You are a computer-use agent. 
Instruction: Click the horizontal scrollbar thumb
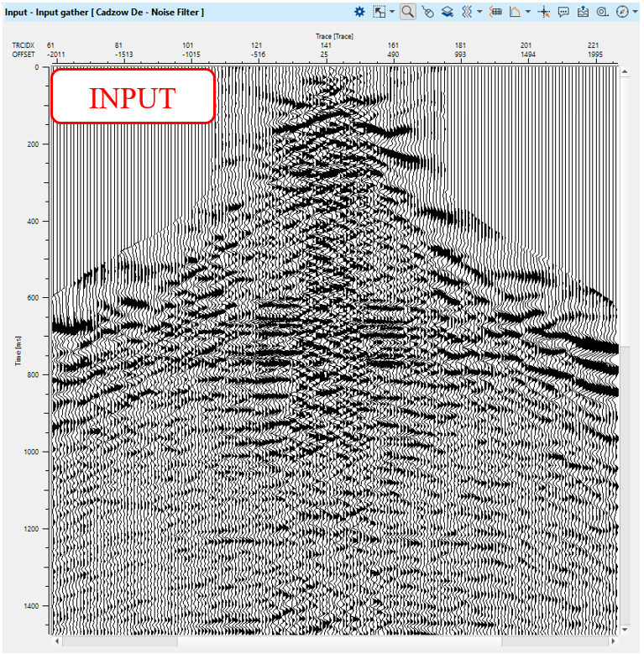click(x=339, y=641)
